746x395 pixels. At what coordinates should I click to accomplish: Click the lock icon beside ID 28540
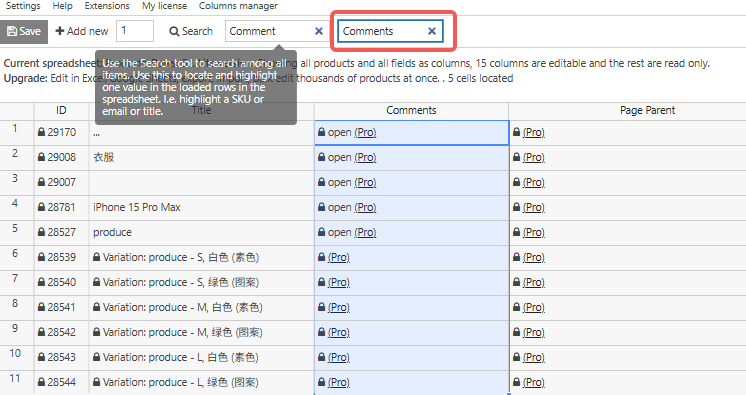coord(41,282)
